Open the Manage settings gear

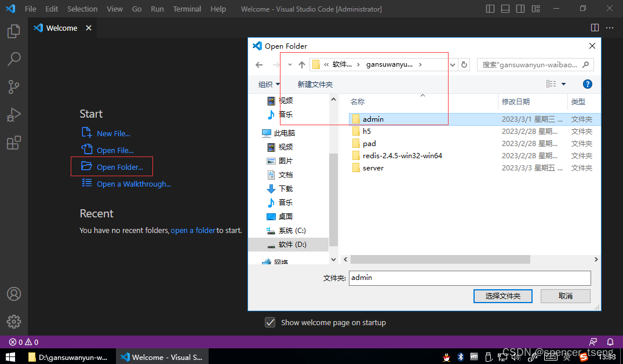click(13, 322)
